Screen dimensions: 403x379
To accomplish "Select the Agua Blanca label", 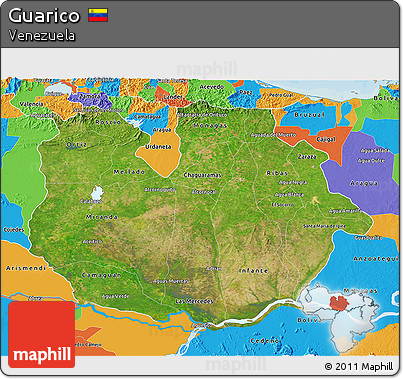I will pos(289,194).
